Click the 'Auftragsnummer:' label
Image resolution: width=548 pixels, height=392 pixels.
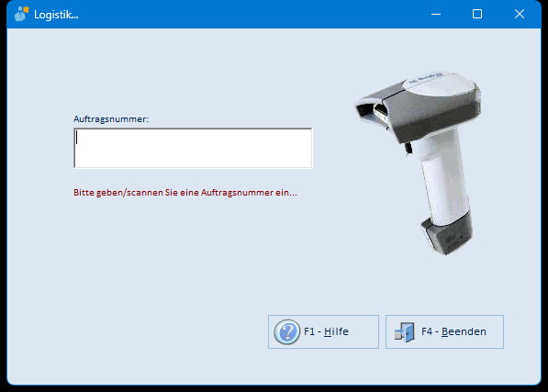pyautogui.click(x=111, y=119)
